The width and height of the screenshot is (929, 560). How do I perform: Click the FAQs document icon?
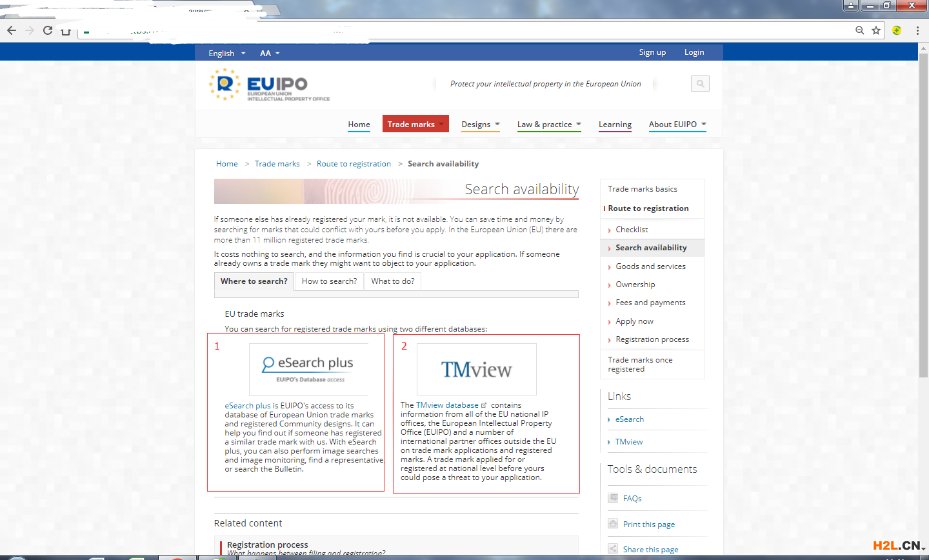[x=613, y=498]
